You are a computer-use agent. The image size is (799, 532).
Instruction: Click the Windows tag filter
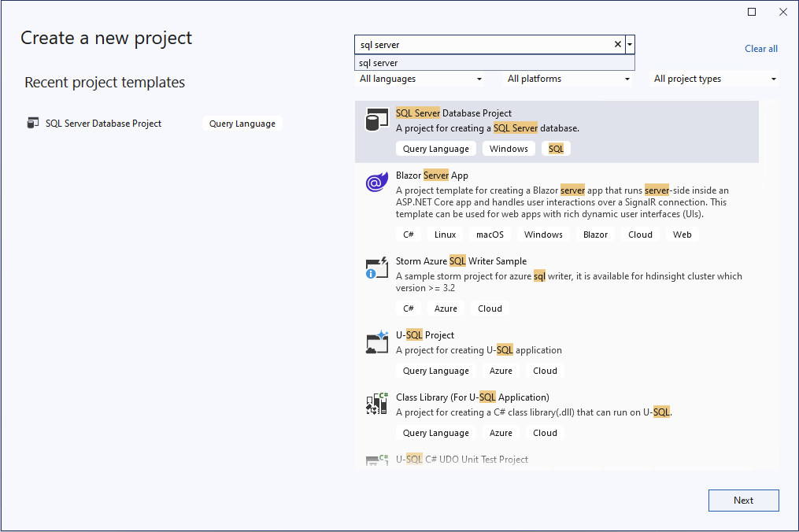509,148
